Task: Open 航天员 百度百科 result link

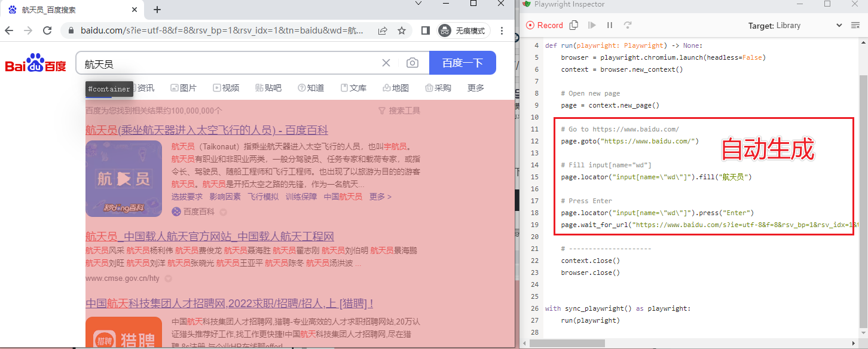Action: click(207, 130)
